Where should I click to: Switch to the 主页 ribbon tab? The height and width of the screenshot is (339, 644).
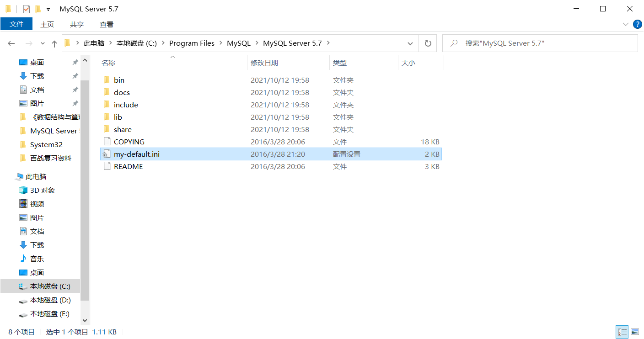point(47,24)
